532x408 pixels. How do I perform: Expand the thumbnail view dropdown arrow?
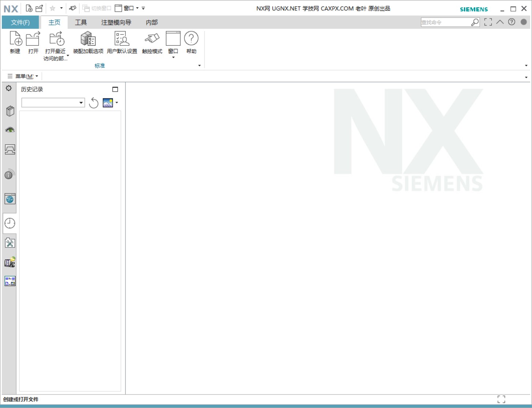pyautogui.click(x=117, y=103)
